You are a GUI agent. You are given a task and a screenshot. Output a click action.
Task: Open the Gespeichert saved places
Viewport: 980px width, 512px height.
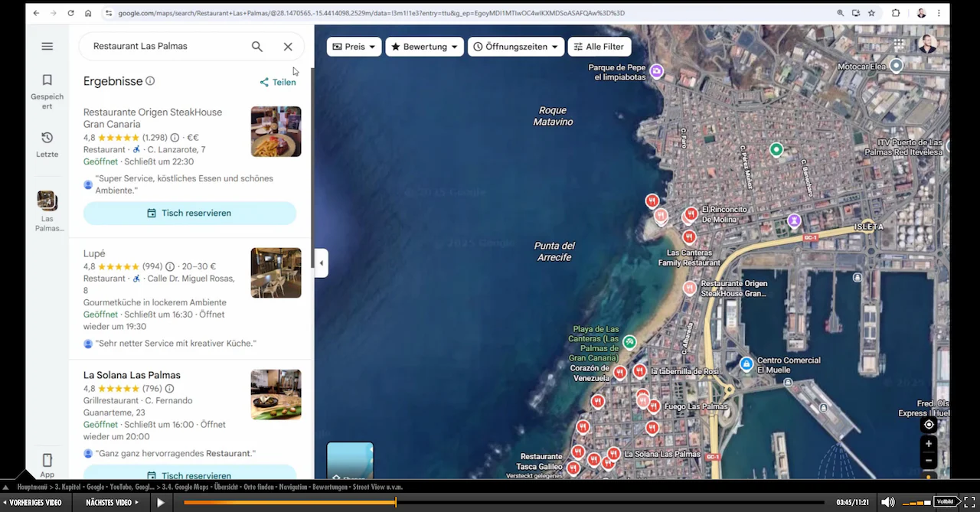pyautogui.click(x=47, y=92)
